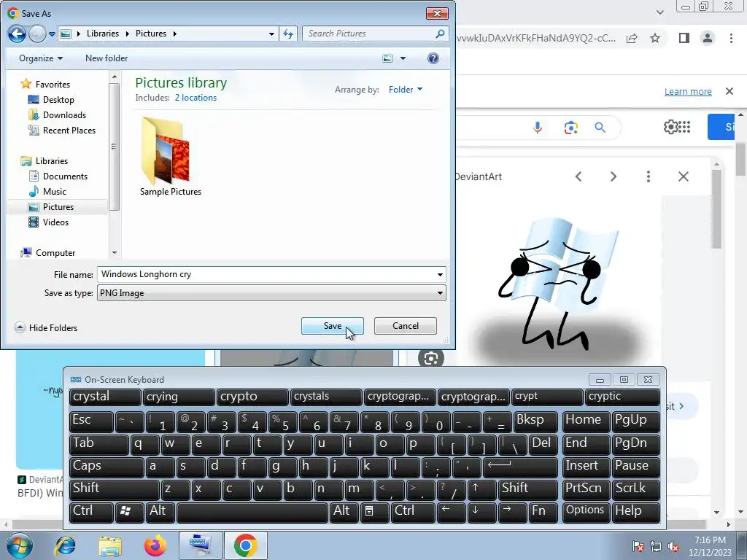The height and width of the screenshot is (560, 747).
Task: Open the Sample Pictures folder thumbnail
Action: 170,157
